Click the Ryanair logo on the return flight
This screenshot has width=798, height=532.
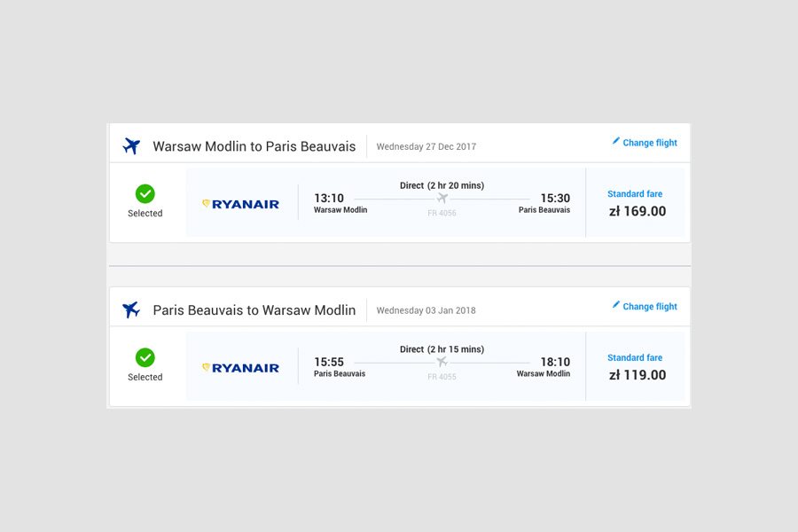tap(240, 368)
